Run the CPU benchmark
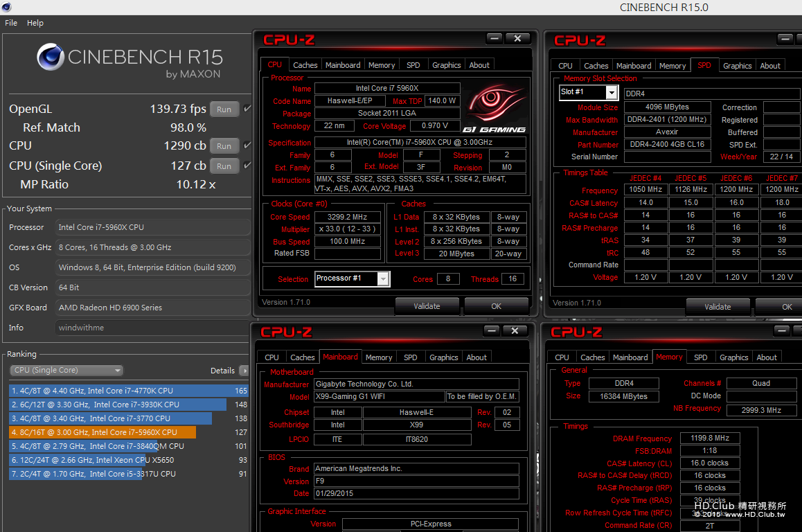 pos(224,145)
